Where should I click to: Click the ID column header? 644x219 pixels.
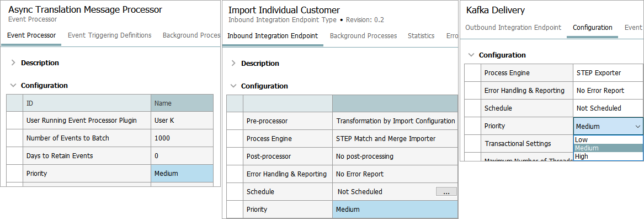(x=87, y=103)
